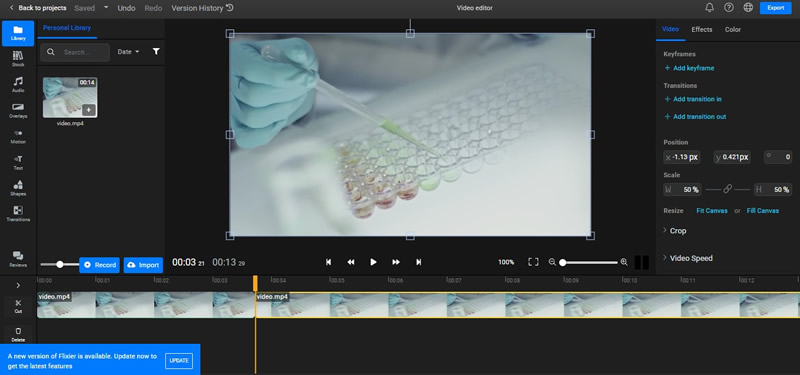Image resolution: width=800 pixels, height=375 pixels.
Task: Switch to the Effects tab
Action: 702,30
